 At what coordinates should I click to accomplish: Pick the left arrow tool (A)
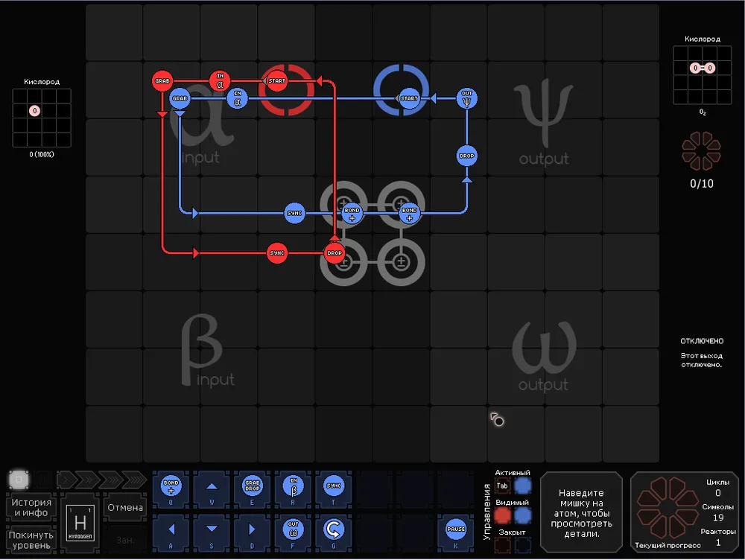[171, 532]
